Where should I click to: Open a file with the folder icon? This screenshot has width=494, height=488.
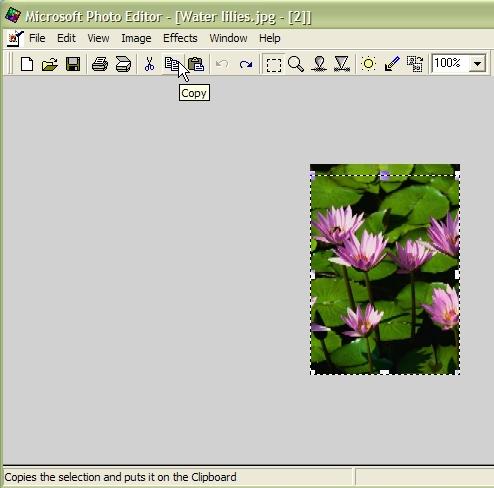pos(50,64)
